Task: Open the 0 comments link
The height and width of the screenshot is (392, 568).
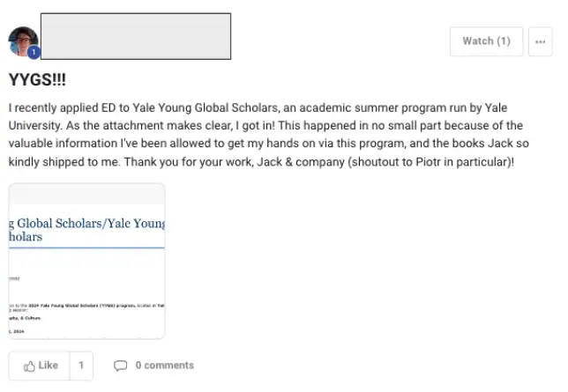Action: [164, 366]
